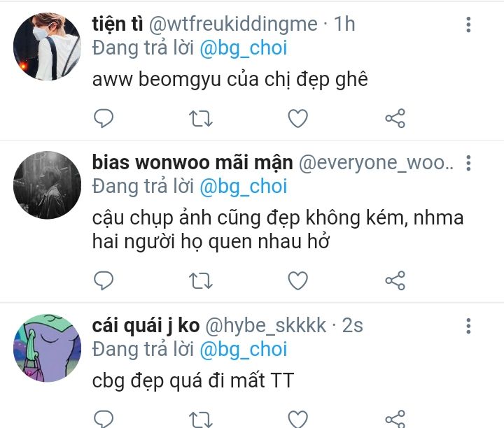This screenshot has height=428, width=504.
Task: Open bias wonwoo mãi mận's avatar
Action: coord(48,185)
